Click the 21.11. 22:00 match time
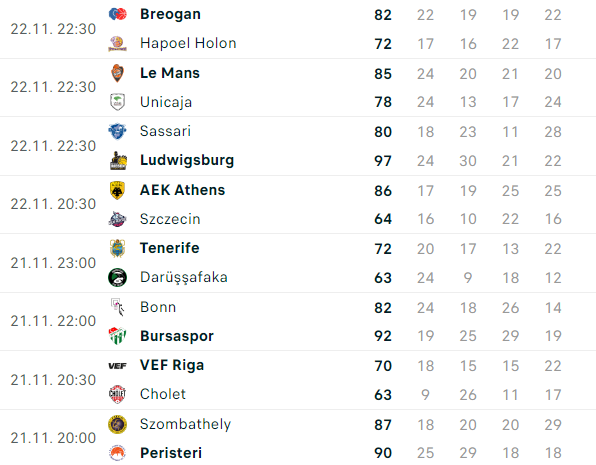Viewport: 596px width, 465px height. (53, 321)
